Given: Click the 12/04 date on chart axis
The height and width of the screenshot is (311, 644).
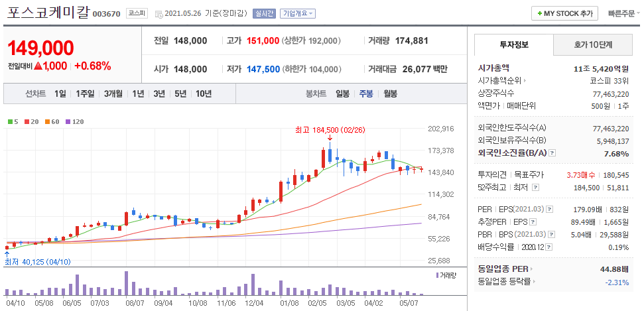Looking at the screenshot, I should coord(253,304).
